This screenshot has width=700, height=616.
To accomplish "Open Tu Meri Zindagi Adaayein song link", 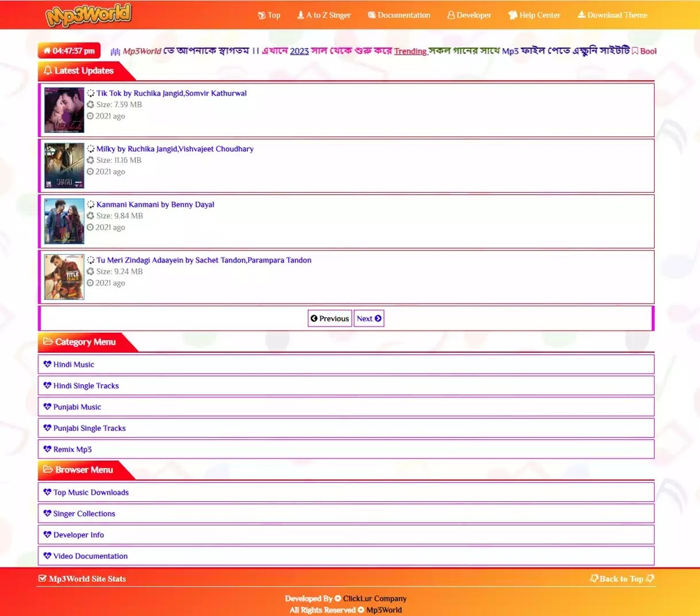I will click(204, 260).
